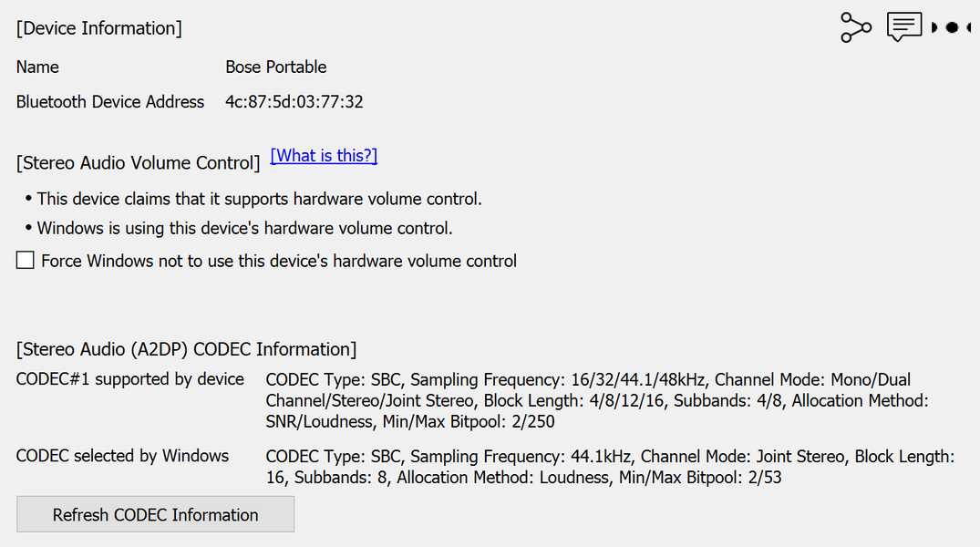Click the "Bluetooth Device Address" label
The height and width of the screenshot is (547, 980).
click(110, 102)
